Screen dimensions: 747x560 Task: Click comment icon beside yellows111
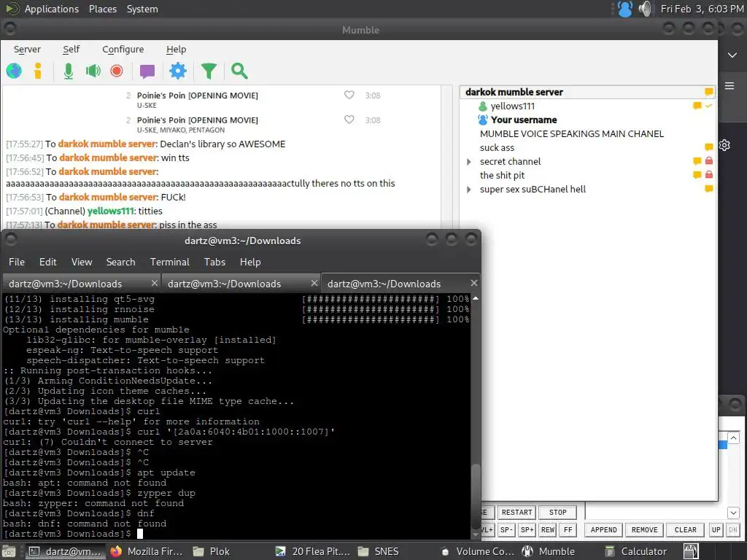697,106
